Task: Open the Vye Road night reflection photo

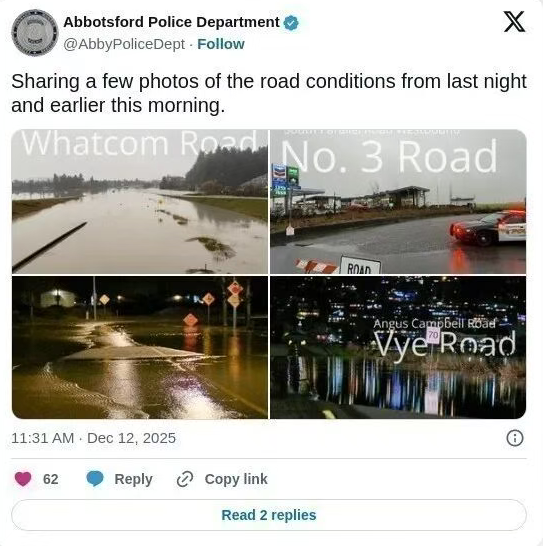Action: point(398,348)
